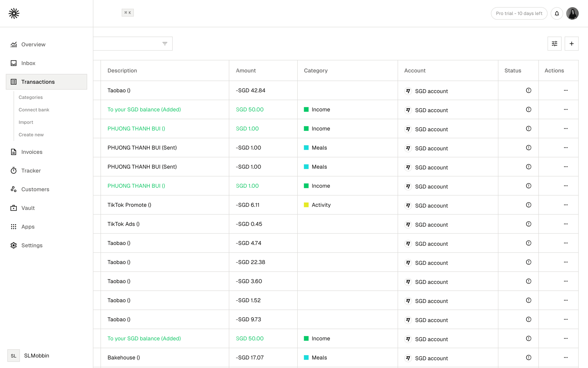The image size is (588, 368).
Task: Open column settings sliders icon
Action: [x=554, y=44]
